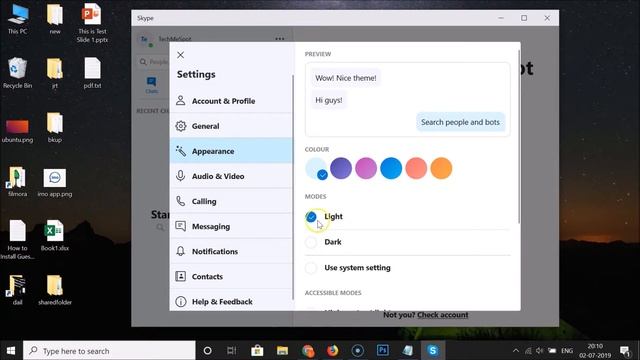Open Notifications settings section
Image resolution: width=640 pixels, height=360 pixels.
231,251
